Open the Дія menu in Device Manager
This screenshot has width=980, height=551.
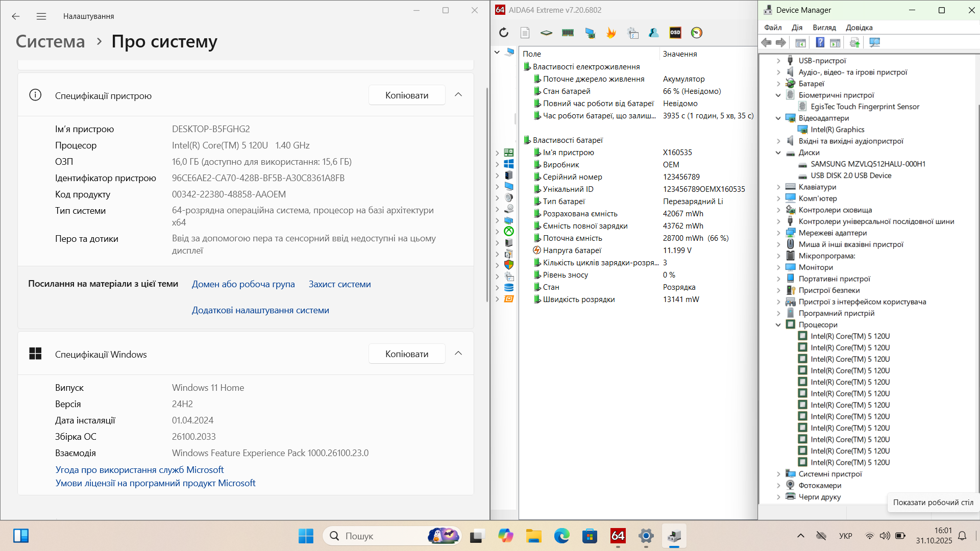tap(797, 28)
